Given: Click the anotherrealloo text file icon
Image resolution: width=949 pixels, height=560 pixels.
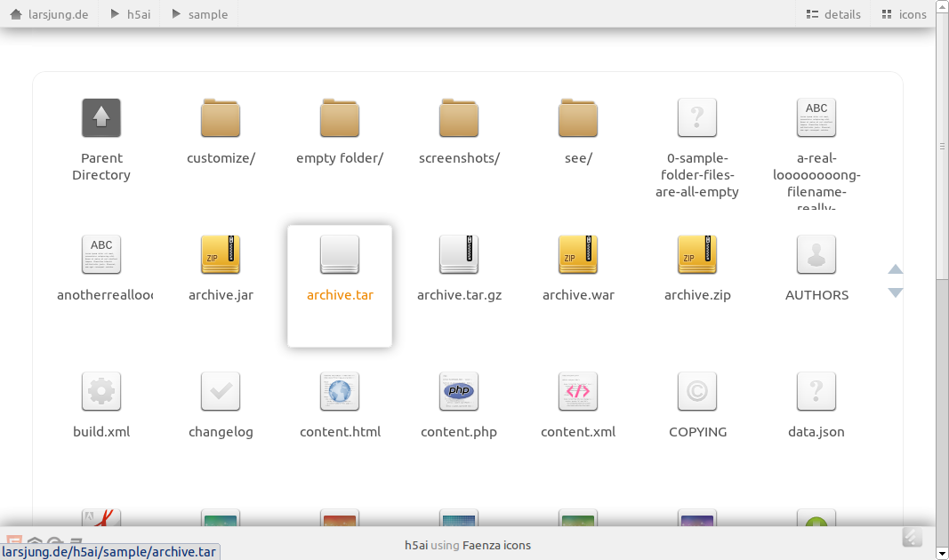Looking at the screenshot, I should click(x=101, y=254).
